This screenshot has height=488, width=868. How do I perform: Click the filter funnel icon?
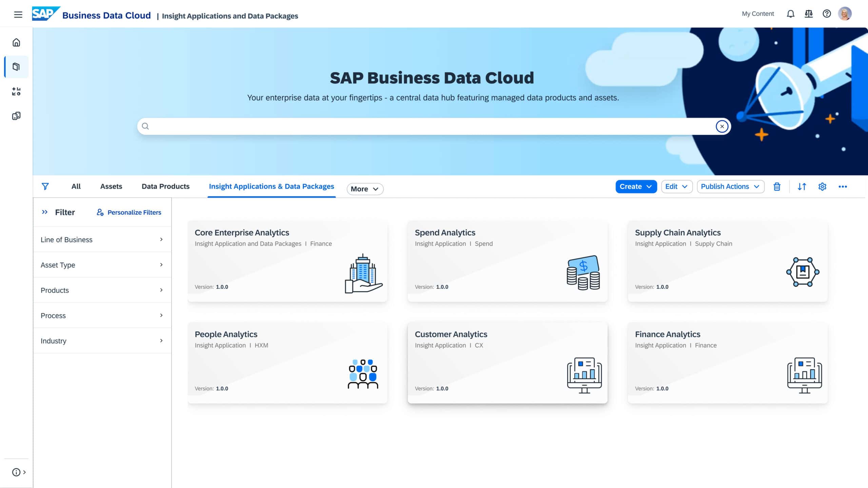point(45,186)
